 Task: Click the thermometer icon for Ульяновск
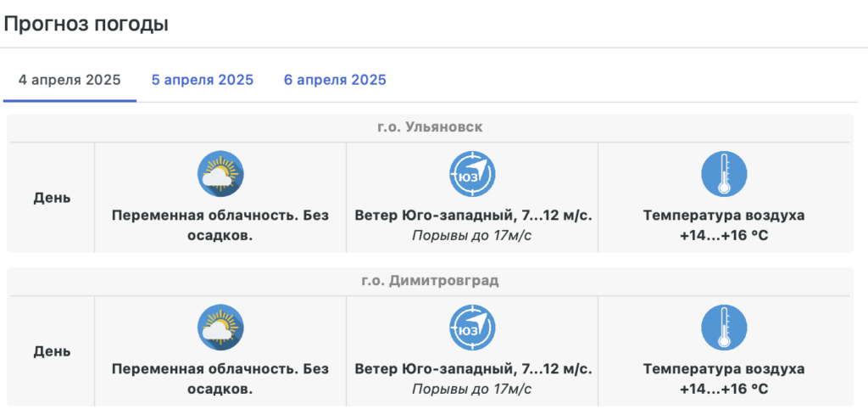coord(724,174)
